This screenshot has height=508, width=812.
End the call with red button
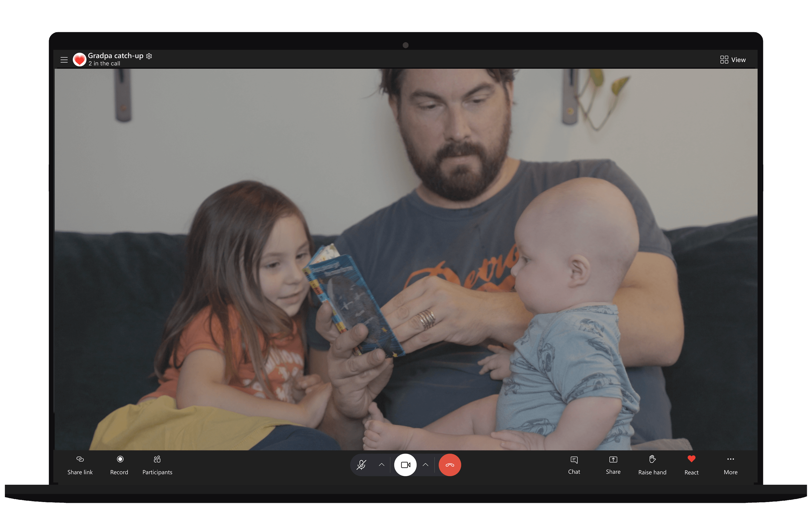pyautogui.click(x=449, y=465)
